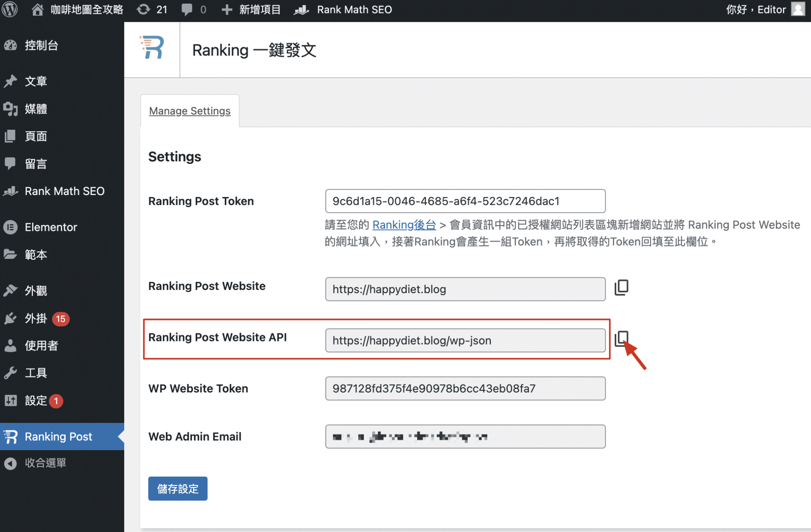The image size is (811, 532).
Task: Open the 設定 settings menu
Action: pos(36,401)
